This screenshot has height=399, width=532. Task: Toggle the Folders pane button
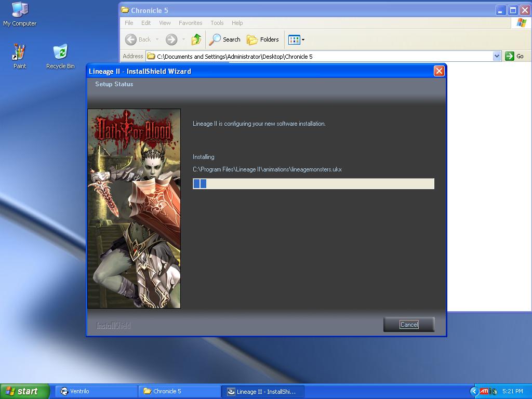262,39
